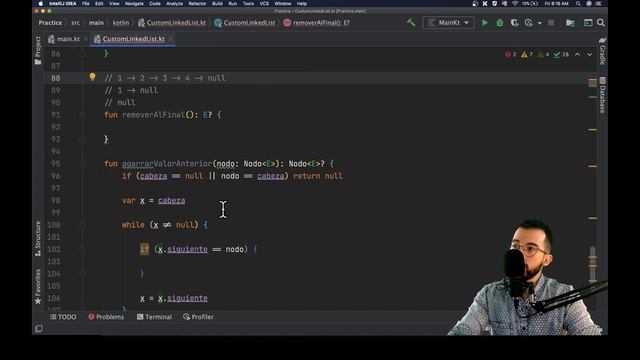Viewport: 640px width, 360px height.
Task: Open the Refactor menu
Action: tap(197, 3)
